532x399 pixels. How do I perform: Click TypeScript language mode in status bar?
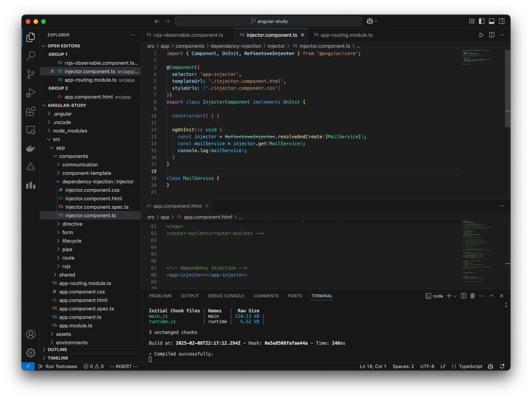pos(470,366)
